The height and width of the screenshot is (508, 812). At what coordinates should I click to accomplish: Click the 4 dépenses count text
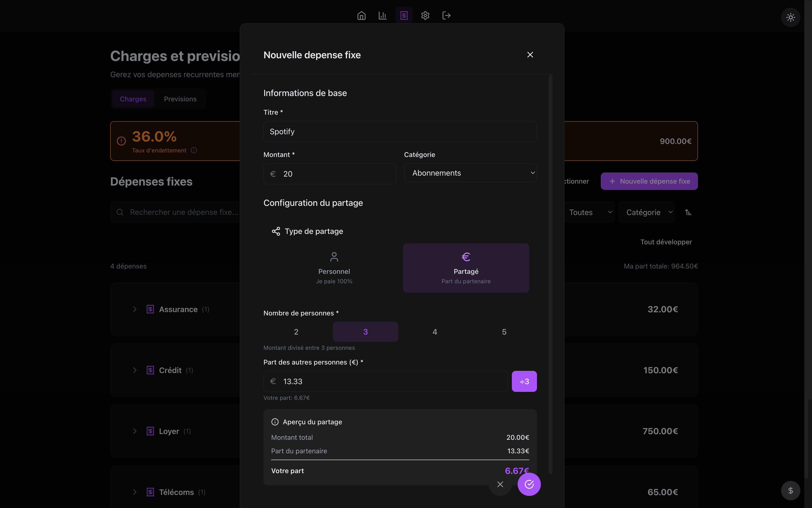pyautogui.click(x=129, y=266)
